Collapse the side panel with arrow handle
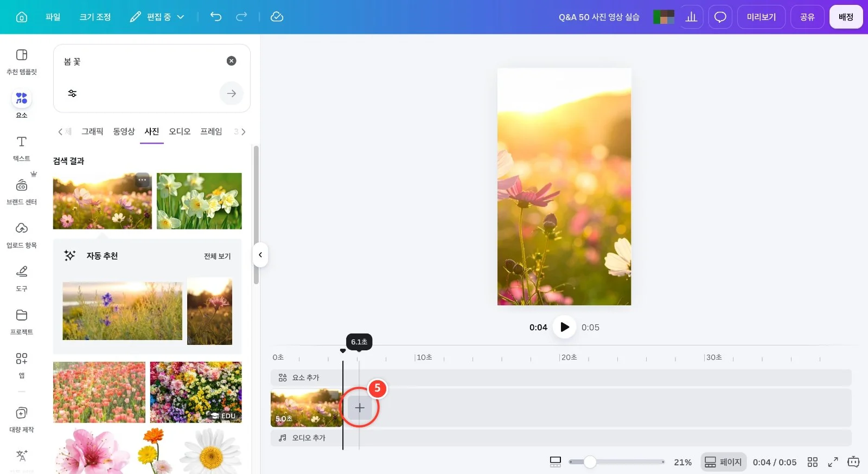868x474 pixels. click(x=260, y=255)
